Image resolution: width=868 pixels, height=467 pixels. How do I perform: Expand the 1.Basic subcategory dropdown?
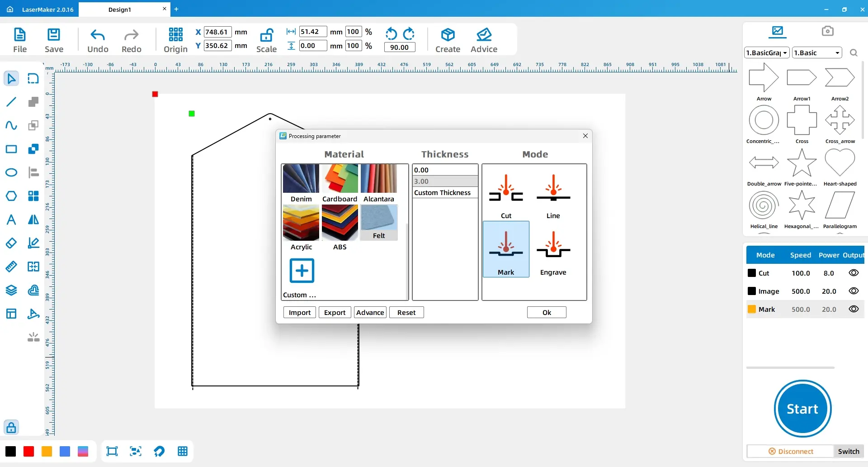coord(817,53)
